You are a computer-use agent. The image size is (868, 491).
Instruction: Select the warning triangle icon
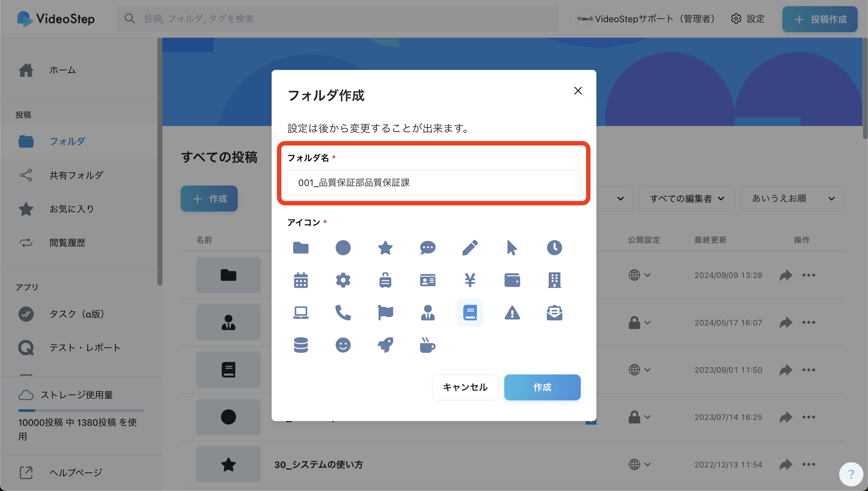(x=512, y=313)
